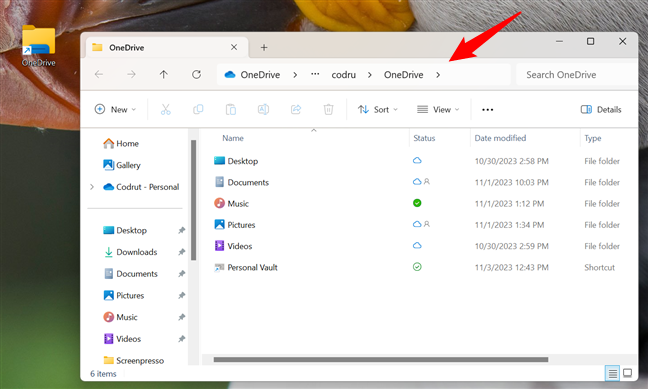Click date 11/1/2023 1:34 PM for Pictures
648x389 pixels.
[509, 225]
